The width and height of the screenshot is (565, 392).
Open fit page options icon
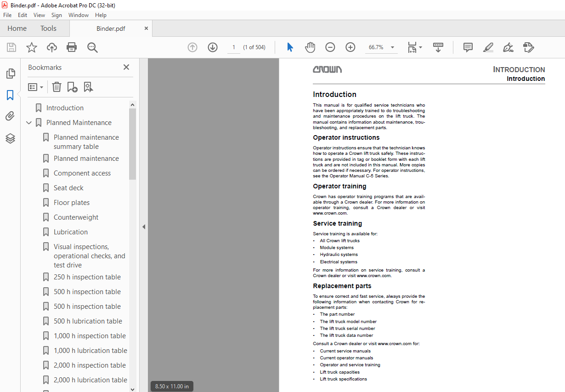415,47
